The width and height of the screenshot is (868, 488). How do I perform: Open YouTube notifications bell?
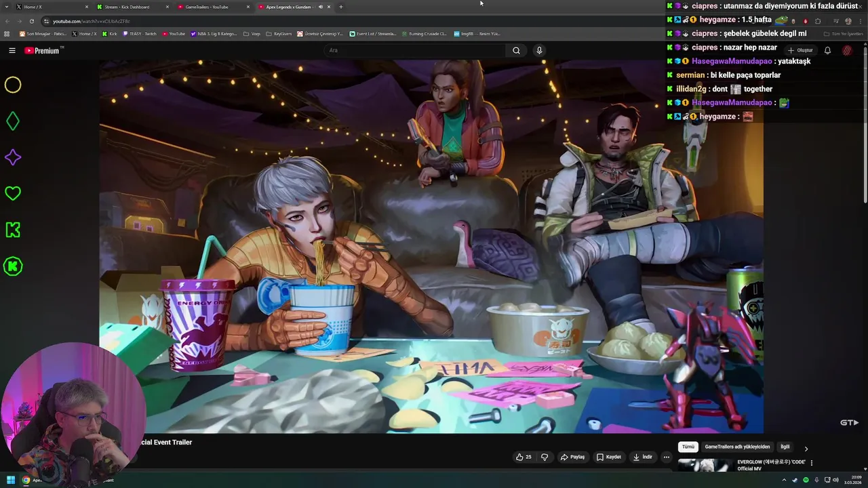pos(827,50)
